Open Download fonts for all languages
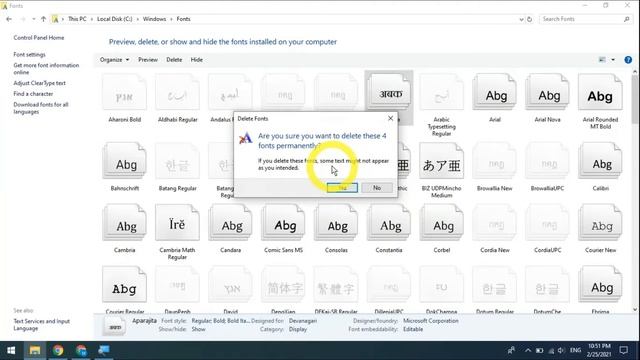The image size is (640, 360). point(41,108)
